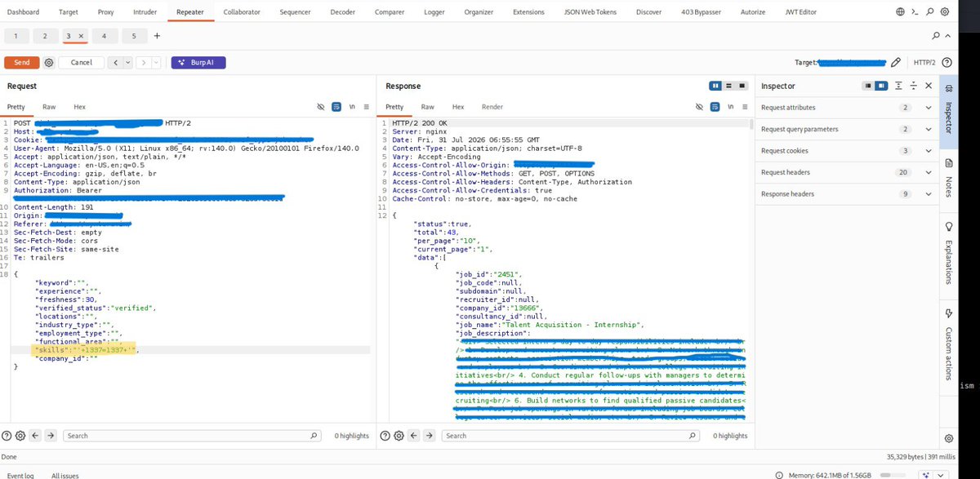
Task: Open Response search settings gear
Action: [399, 436]
